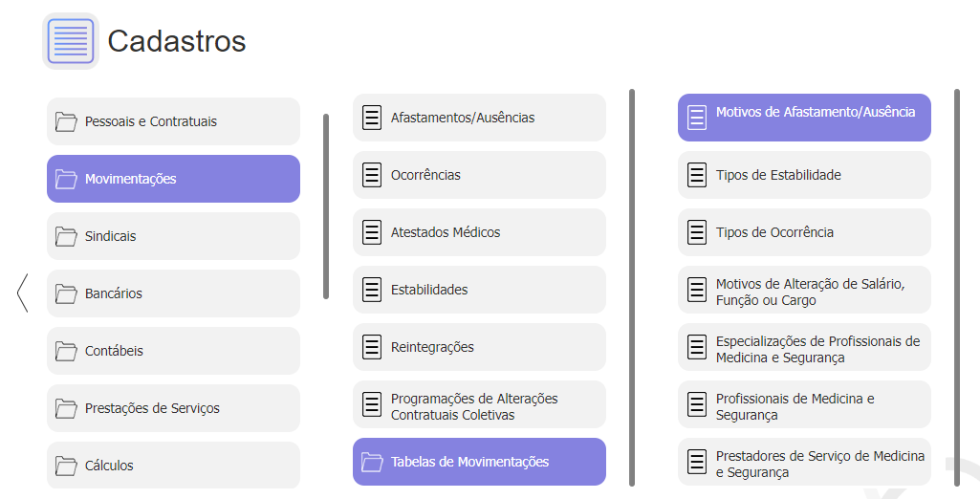The width and height of the screenshot is (980, 499).
Task: Open Tipos de Ocorrência table
Action: tap(804, 232)
